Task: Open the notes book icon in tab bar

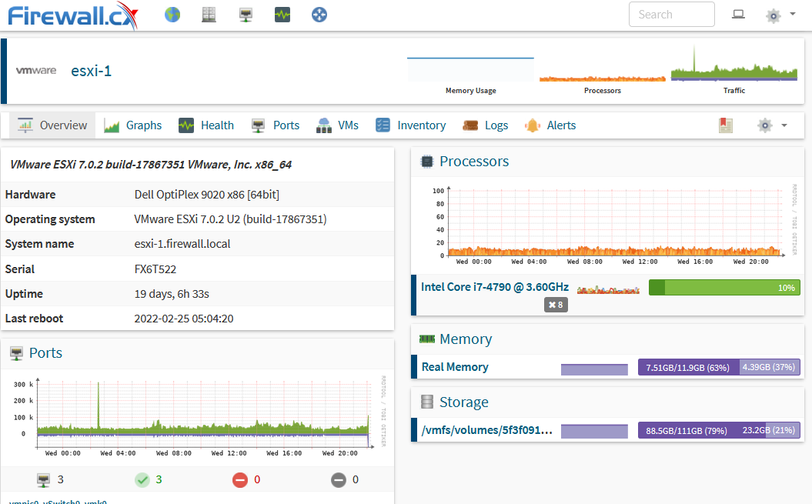Action: (726, 125)
